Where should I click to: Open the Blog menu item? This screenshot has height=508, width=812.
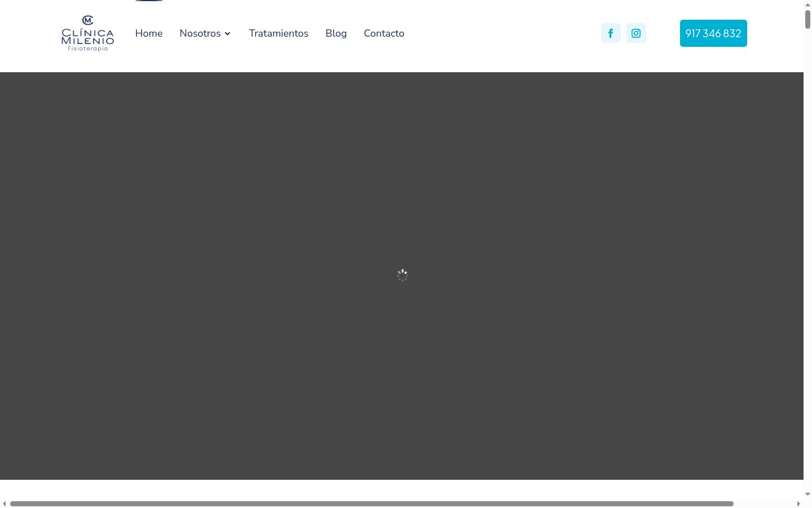pyautogui.click(x=336, y=33)
